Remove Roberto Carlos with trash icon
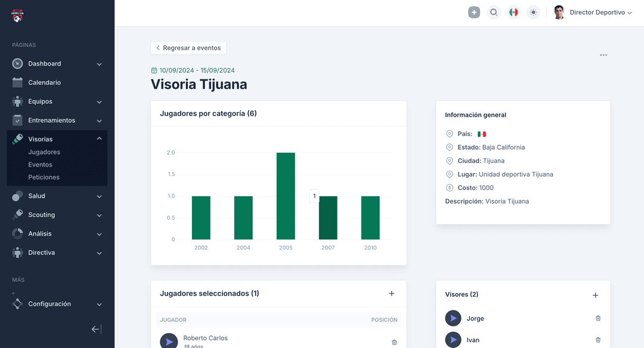644x348 pixels. tap(394, 342)
